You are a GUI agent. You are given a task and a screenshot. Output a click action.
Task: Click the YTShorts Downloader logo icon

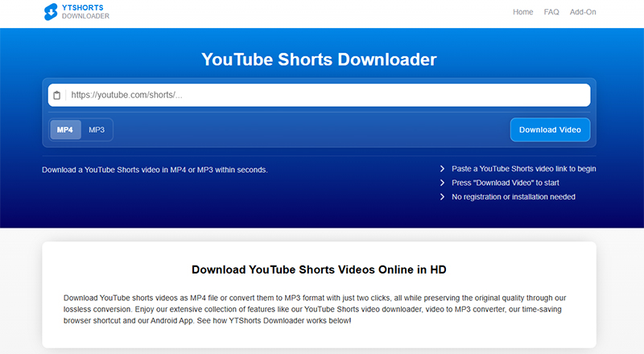(x=51, y=12)
